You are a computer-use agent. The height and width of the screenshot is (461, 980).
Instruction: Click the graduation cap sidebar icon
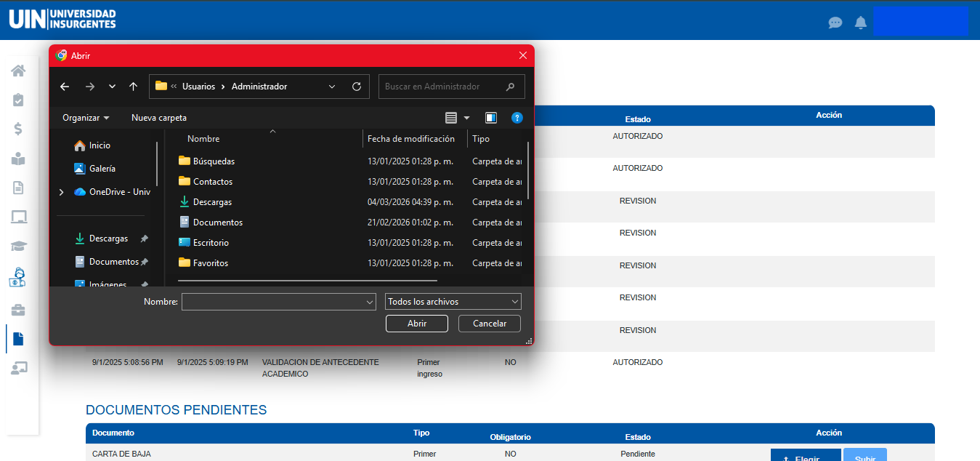[18, 246]
